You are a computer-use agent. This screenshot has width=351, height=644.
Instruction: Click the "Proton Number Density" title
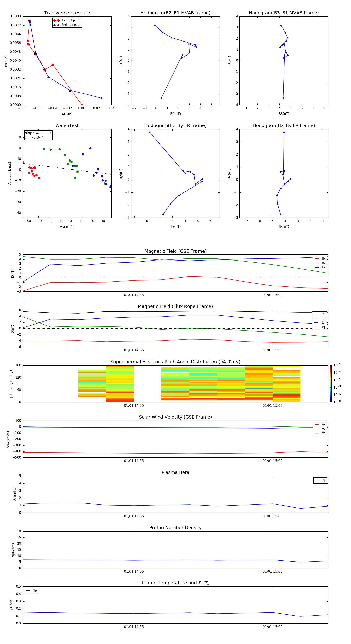click(175, 528)
